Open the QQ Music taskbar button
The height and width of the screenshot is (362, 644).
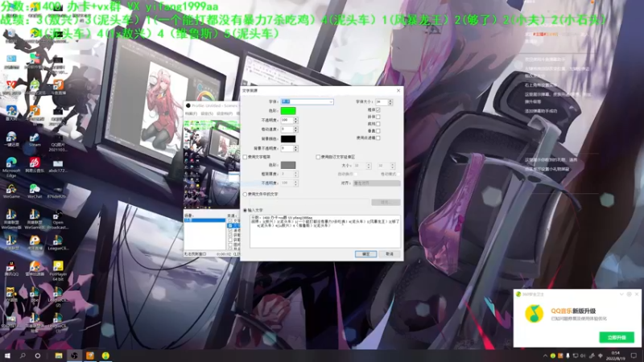(x=105, y=356)
